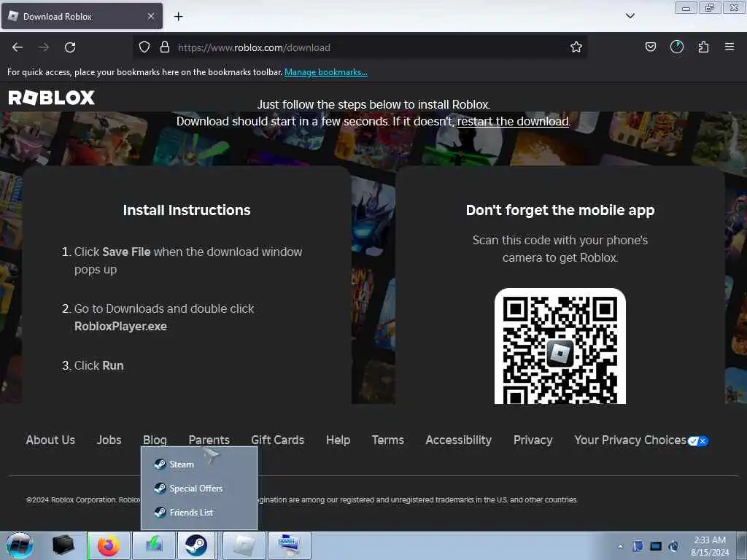747x560 pixels.
Task: Click the green lightning taskbar app
Action: pos(154,545)
